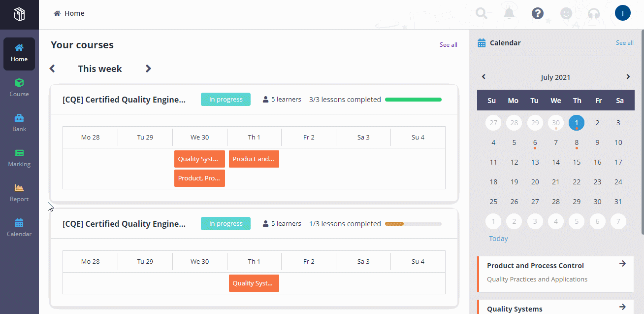
Task: Click Quality Practices and Applications subtitle
Action: [x=537, y=279]
